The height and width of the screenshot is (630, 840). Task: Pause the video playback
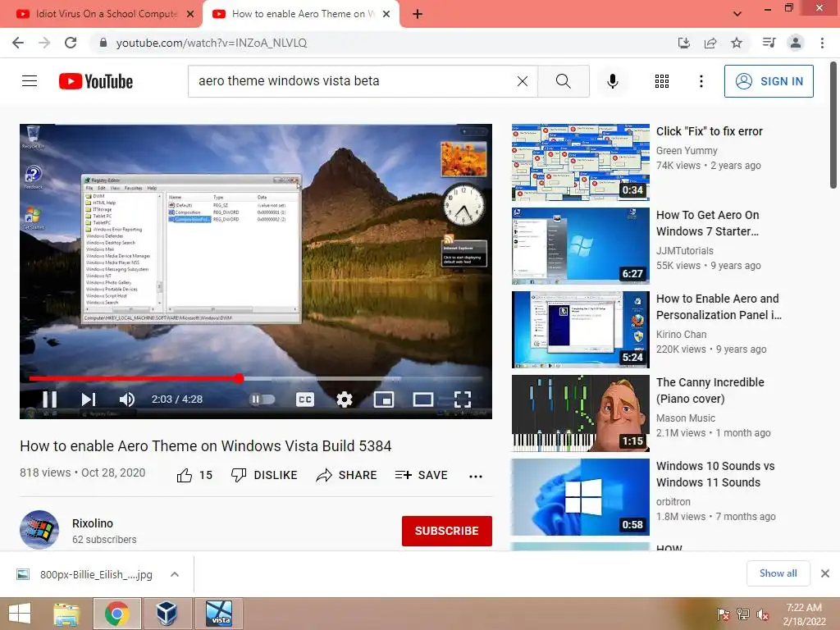tap(49, 399)
